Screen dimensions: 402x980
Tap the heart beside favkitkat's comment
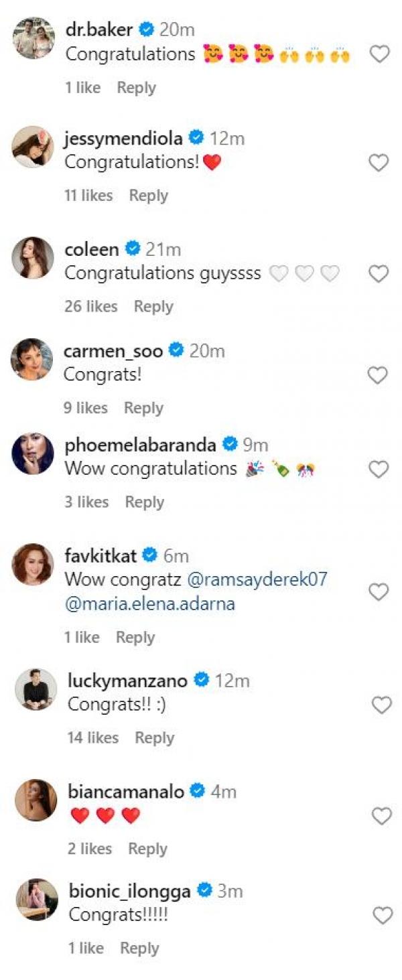coord(379,592)
